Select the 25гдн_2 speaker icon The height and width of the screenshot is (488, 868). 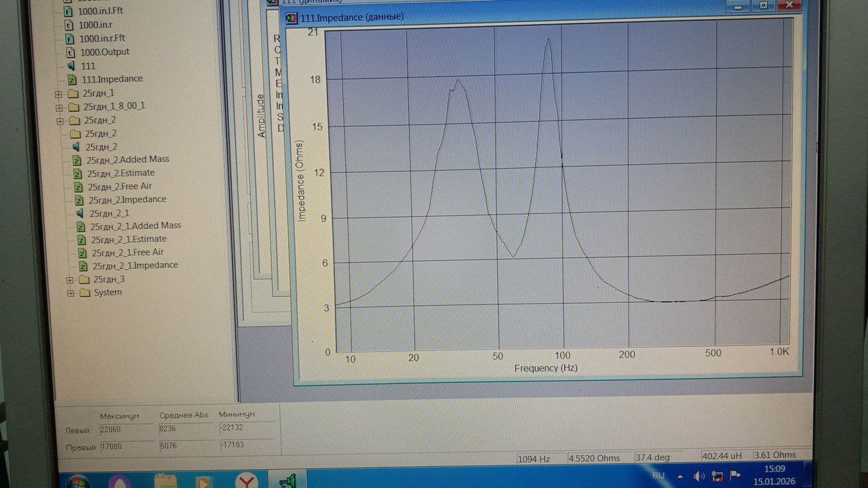(x=75, y=147)
